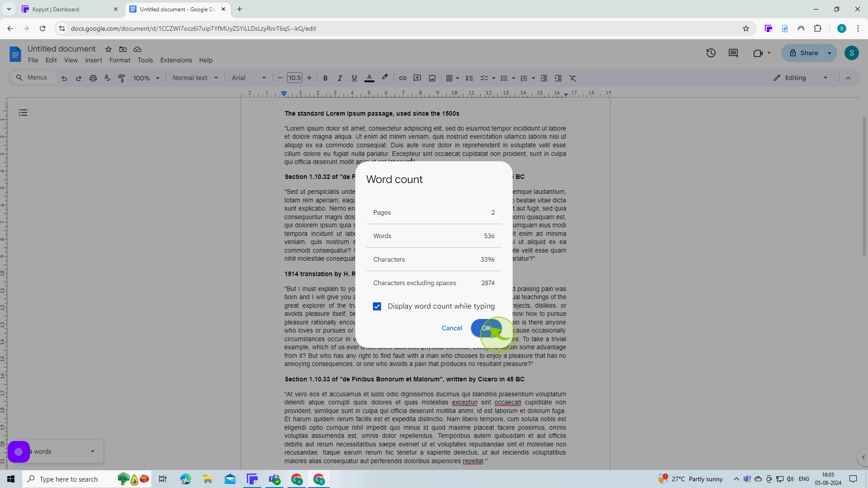Image resolution: width=868 pixels, height=488 pixels.
Task: Click the Redo arrow in toolbar
Action: (x=78, y=78)
